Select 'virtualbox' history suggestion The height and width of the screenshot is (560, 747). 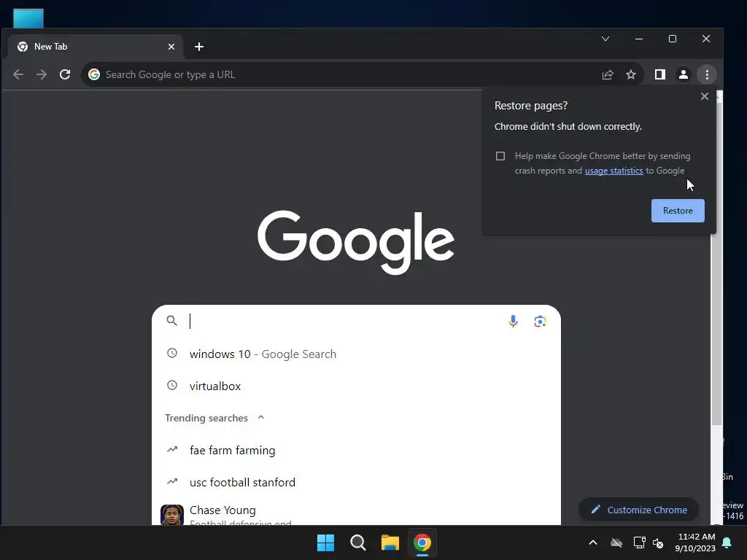click(356, 386)
